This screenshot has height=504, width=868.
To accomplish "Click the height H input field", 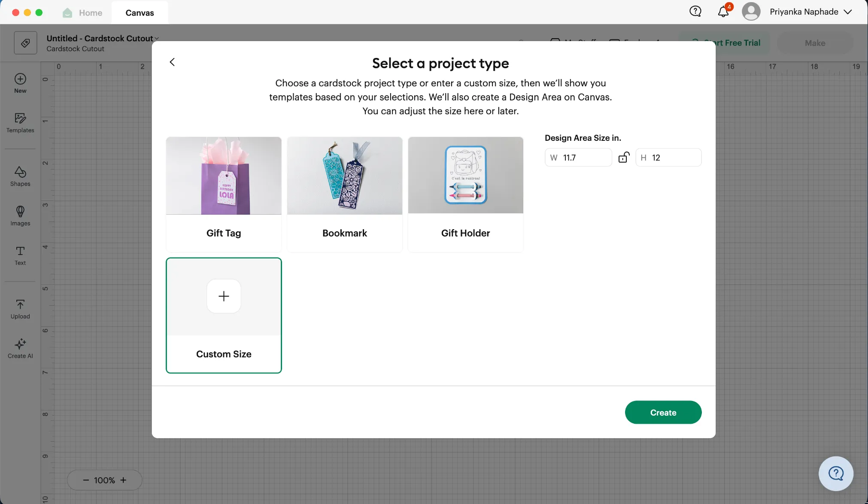I will tap(668, 158).
